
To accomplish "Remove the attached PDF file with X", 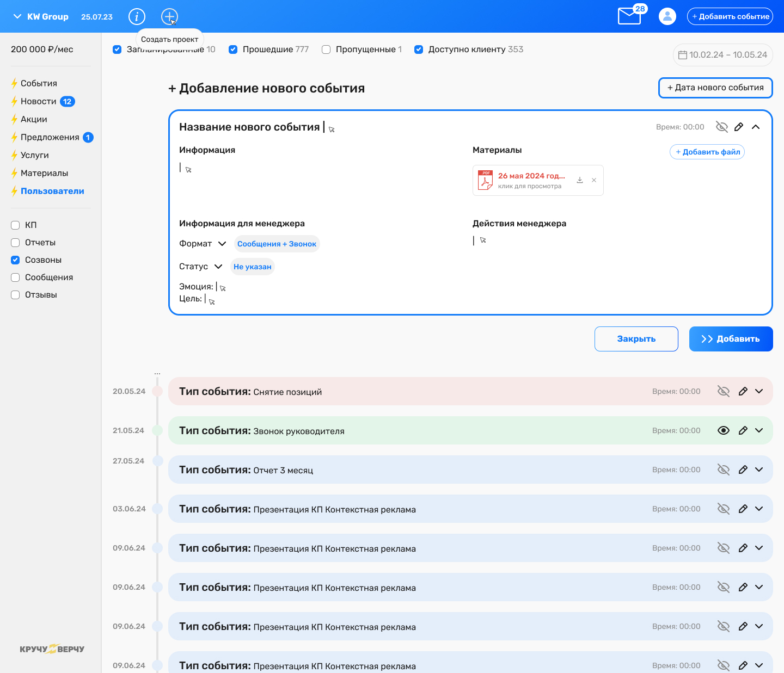I will coord(594,180).
